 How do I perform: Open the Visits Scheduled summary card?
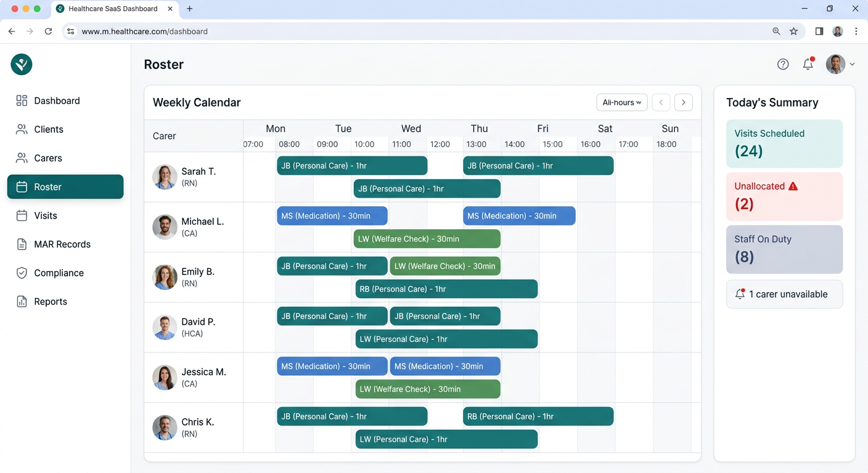[x=784, y=144]
